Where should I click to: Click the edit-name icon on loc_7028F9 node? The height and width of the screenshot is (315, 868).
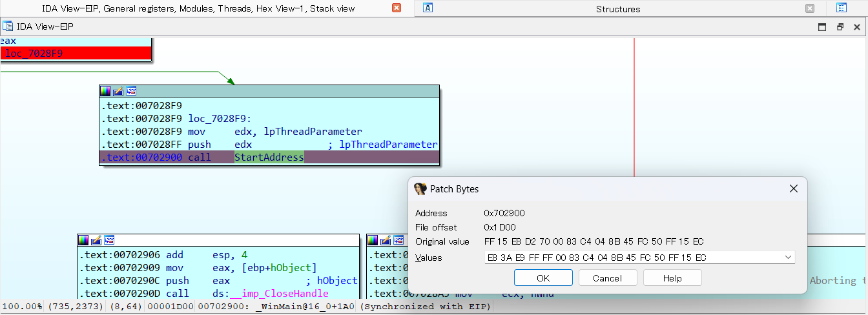(118, 91)
